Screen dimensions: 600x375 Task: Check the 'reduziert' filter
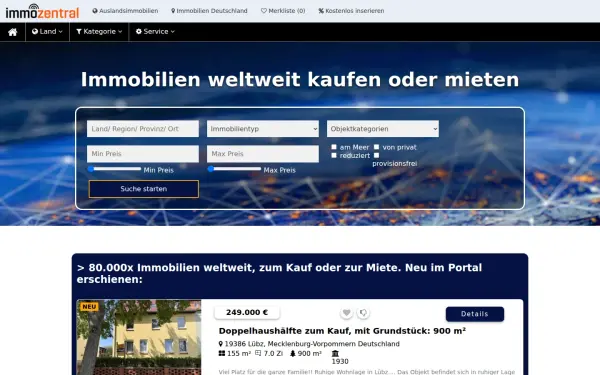pos(334,155)
